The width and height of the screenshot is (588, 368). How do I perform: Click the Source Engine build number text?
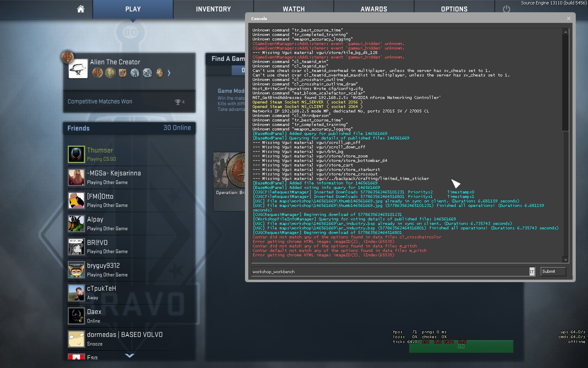554,3
